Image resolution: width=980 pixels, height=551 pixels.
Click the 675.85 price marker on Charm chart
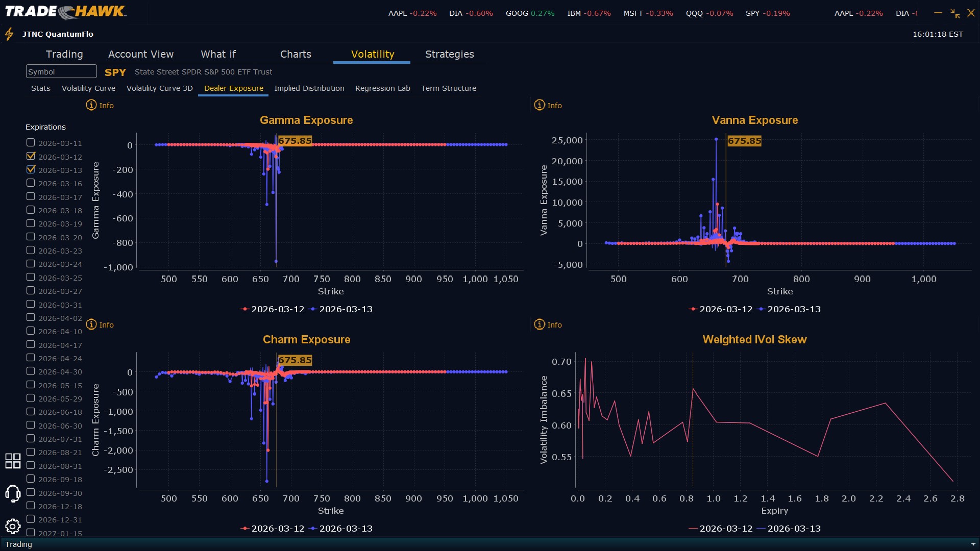[295, 360]
